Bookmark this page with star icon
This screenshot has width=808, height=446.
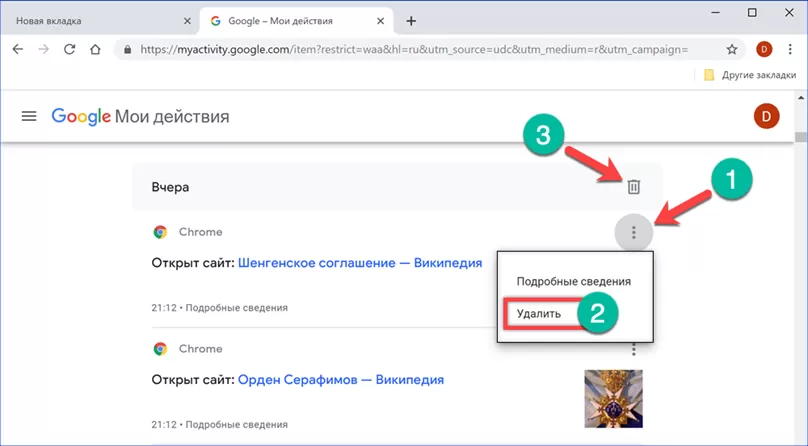click(732, 48)
